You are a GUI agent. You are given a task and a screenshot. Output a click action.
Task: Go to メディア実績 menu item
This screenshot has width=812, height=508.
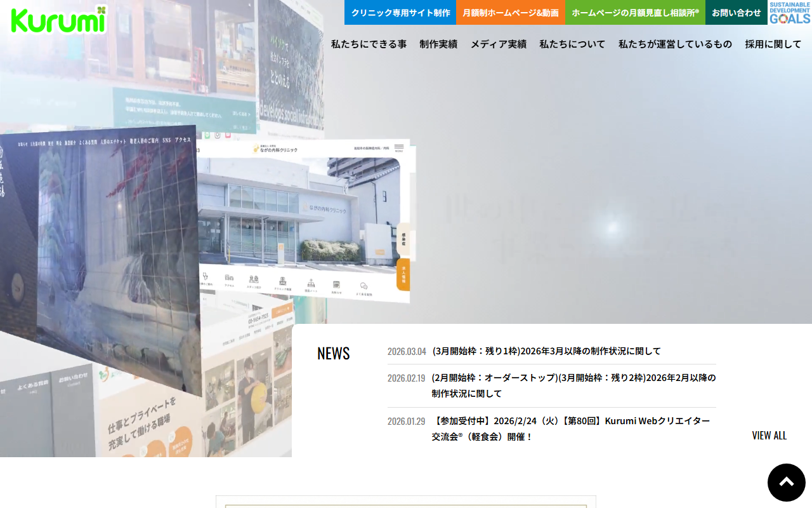(x=498, y=44)
